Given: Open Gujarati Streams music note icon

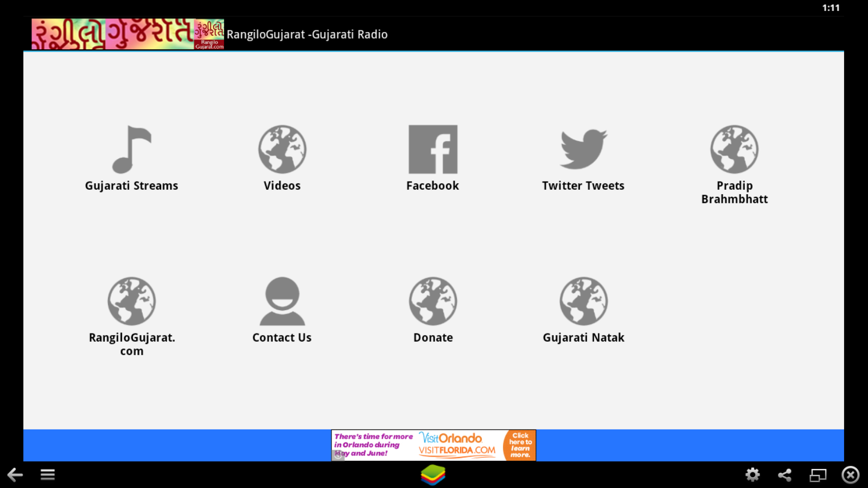Looking at the screenshot, I should tap(132, 150).
